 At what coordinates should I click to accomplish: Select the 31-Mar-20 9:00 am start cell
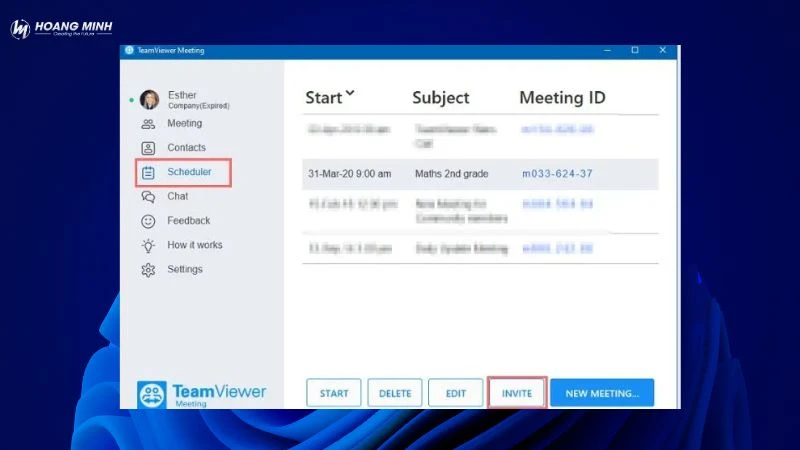pyautogui.click(x=349, y=174)
